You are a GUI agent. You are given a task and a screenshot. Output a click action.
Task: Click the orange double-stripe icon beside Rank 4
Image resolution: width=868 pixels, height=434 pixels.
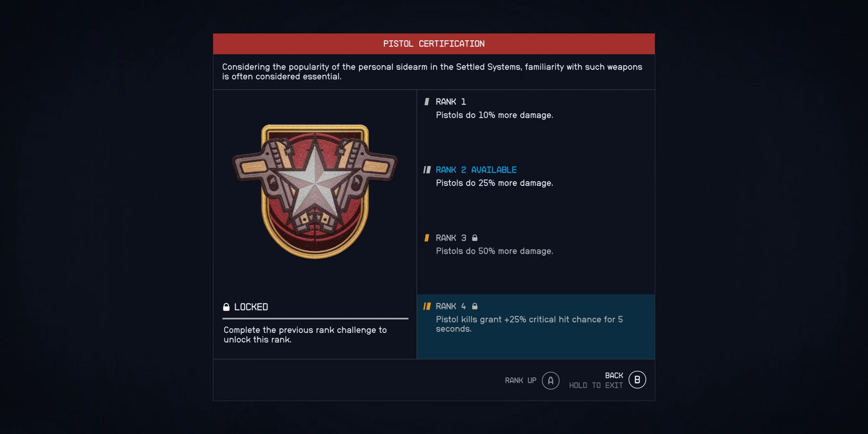click(x=427, y=306)
